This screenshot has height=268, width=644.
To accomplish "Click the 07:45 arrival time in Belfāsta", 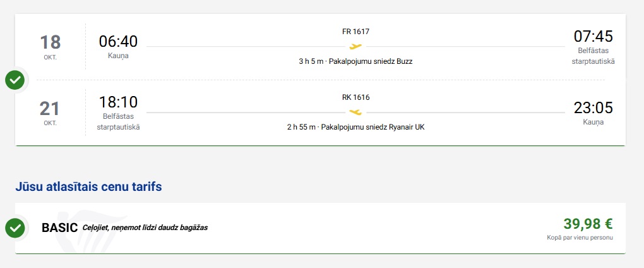I will 593,36.
